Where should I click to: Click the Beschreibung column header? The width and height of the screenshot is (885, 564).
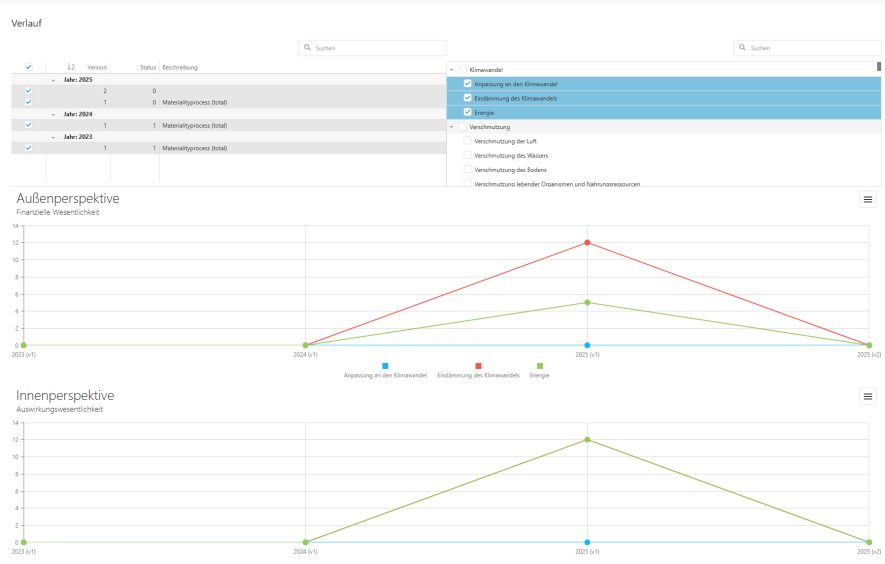(180, 67)
